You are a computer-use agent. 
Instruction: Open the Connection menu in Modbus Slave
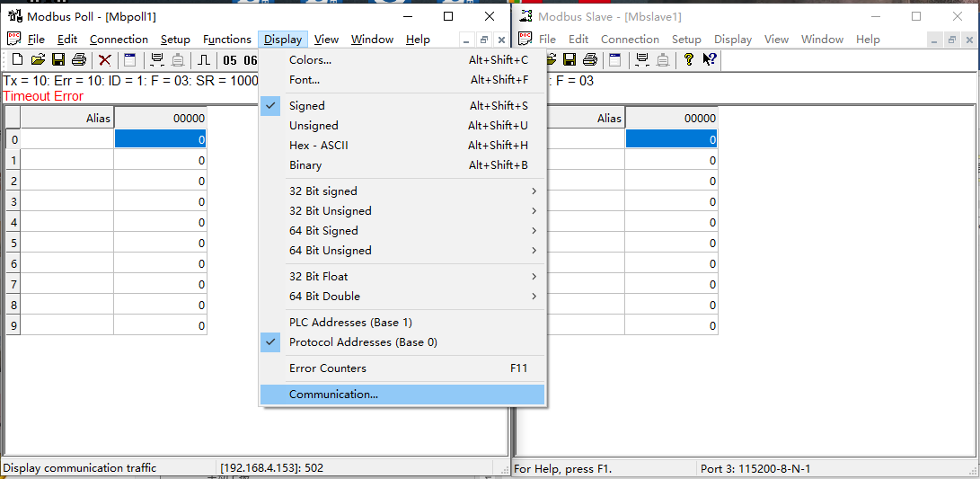click(630, 40)
